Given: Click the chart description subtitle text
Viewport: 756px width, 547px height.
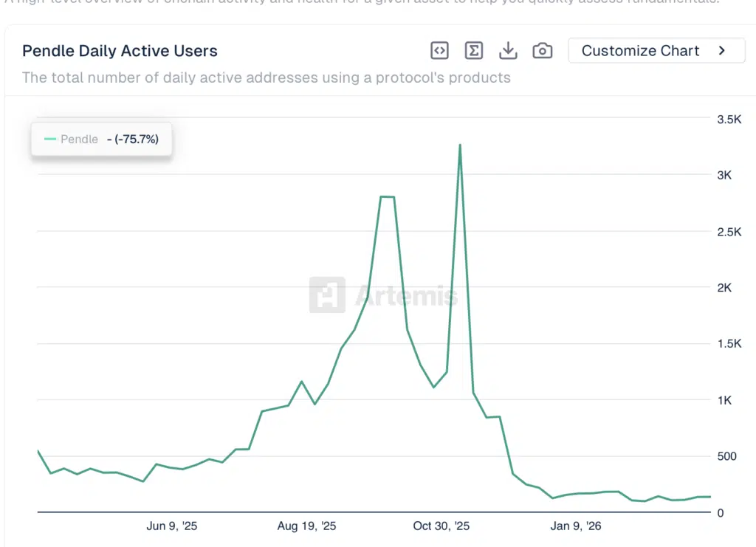Looking at the screenshot, I should pyautogui.click(x=266, y=78).
